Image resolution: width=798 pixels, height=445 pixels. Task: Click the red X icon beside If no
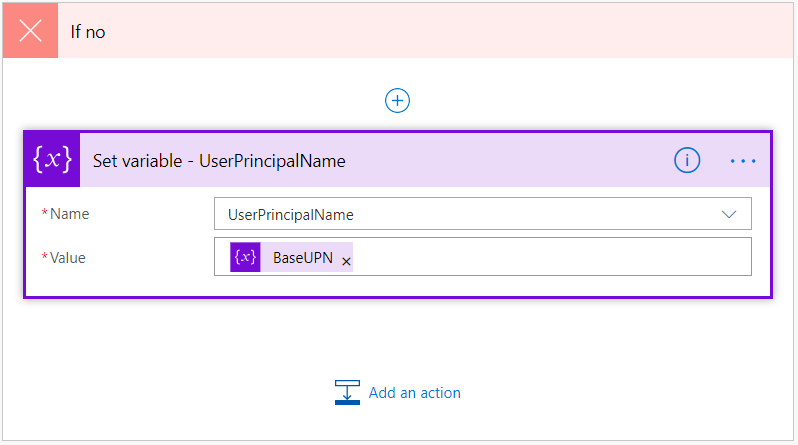[x=31, y=31]
